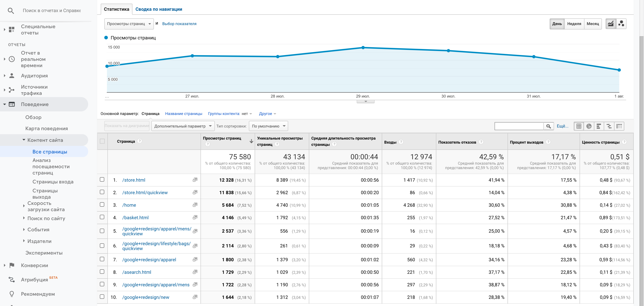Open Страницы входа report in sidebar
This screenshot has width=644, height=306.
(x=53, y=182)
